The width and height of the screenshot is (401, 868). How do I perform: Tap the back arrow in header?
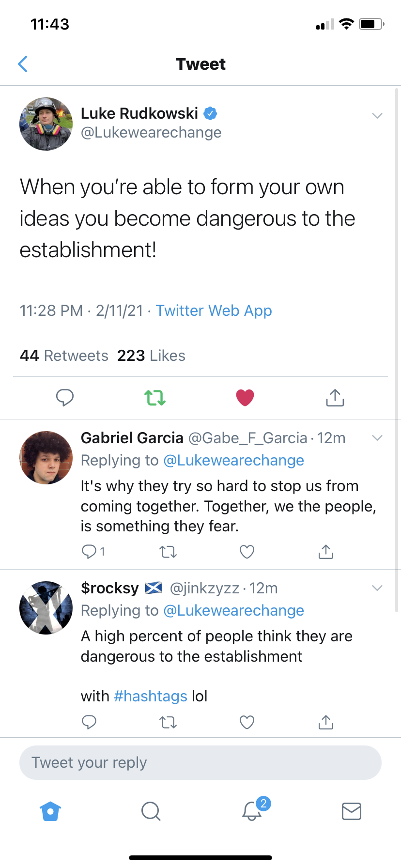[23, 64]
